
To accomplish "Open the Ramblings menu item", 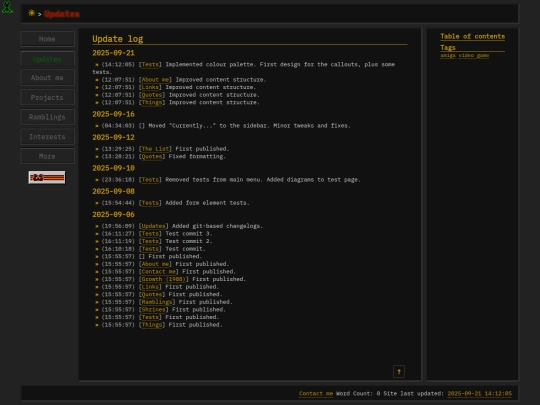I will (47, 117).
